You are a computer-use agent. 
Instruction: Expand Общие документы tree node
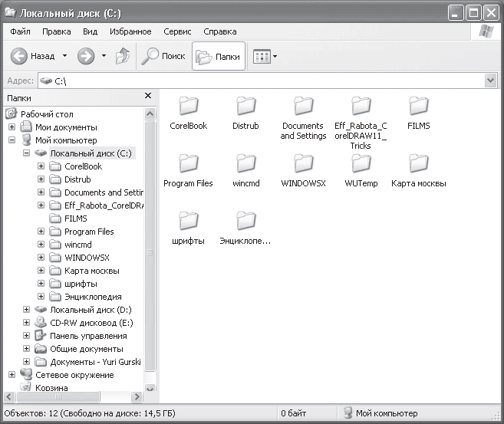coord(26,349)
